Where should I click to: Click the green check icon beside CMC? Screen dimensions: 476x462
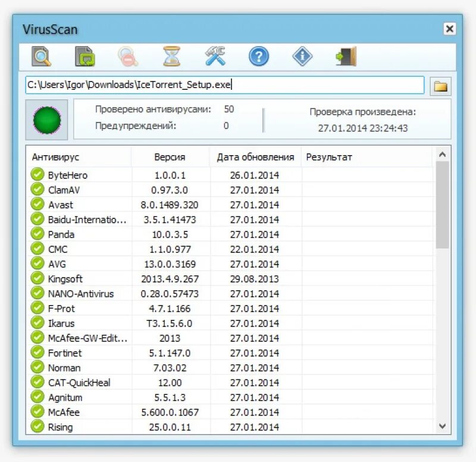coord(37,249)
